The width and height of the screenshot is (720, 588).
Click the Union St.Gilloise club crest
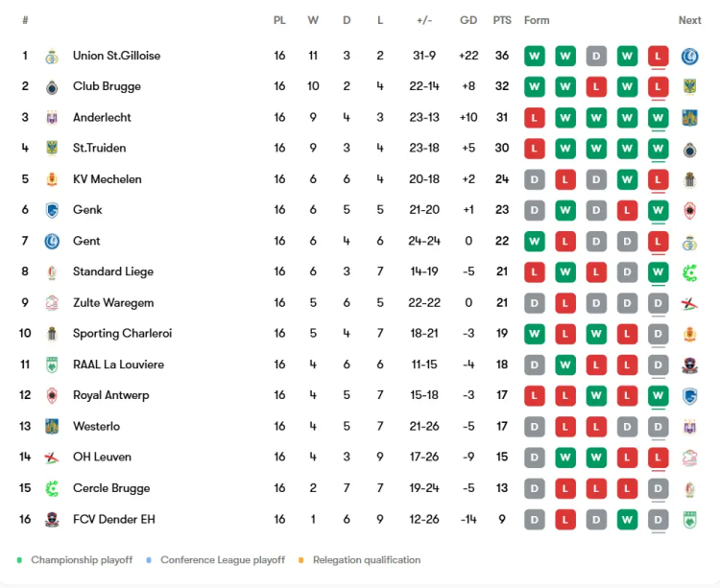coord(52,56)
